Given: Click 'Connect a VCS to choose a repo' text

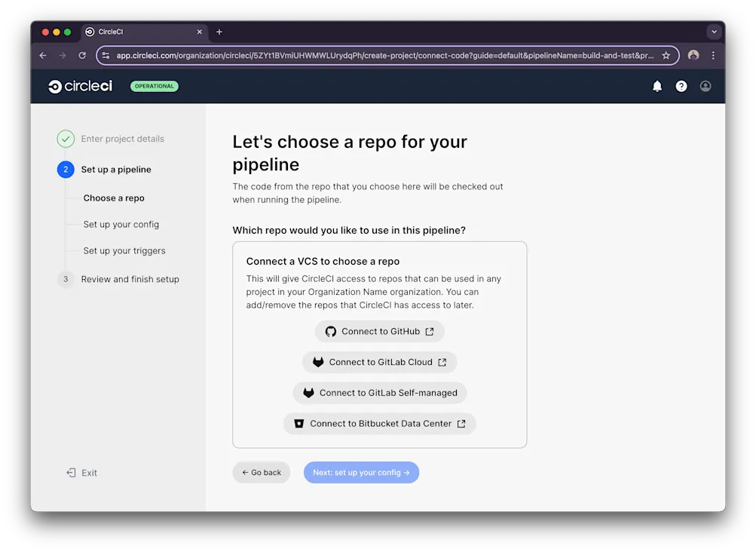Looking at the screenshot, I should pyautogui.click(x=323, y=262).
